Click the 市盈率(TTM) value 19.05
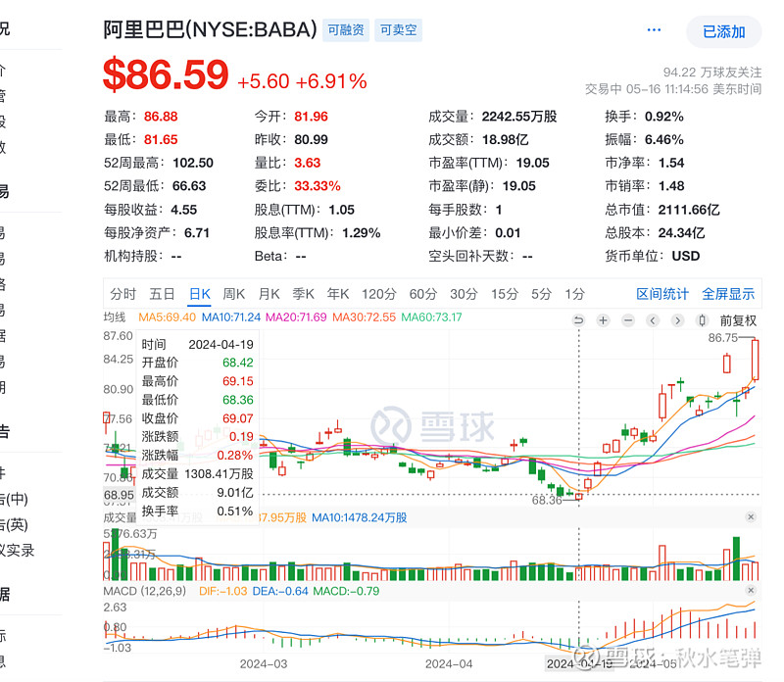This screenshot has width=784, height=682. [x=532, y=163]
